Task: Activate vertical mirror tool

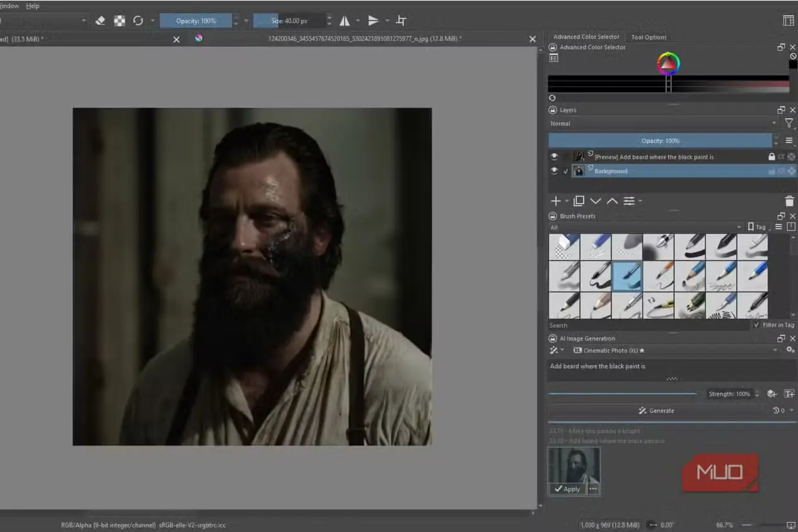Action: coord(373,21)
